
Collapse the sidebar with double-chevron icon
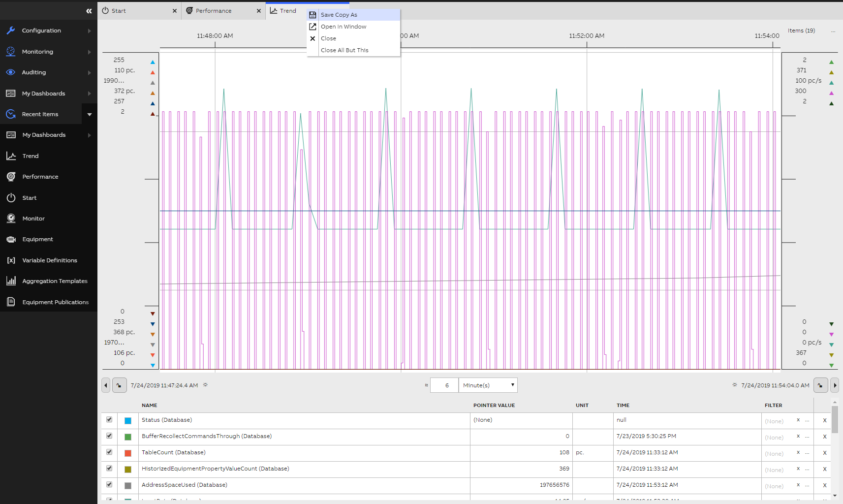point(89,11)
